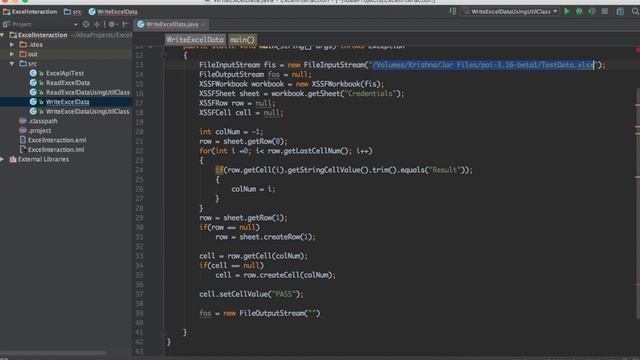Select ExcelInteraction.eml file

pyautogui.click(x=57, y=140)
